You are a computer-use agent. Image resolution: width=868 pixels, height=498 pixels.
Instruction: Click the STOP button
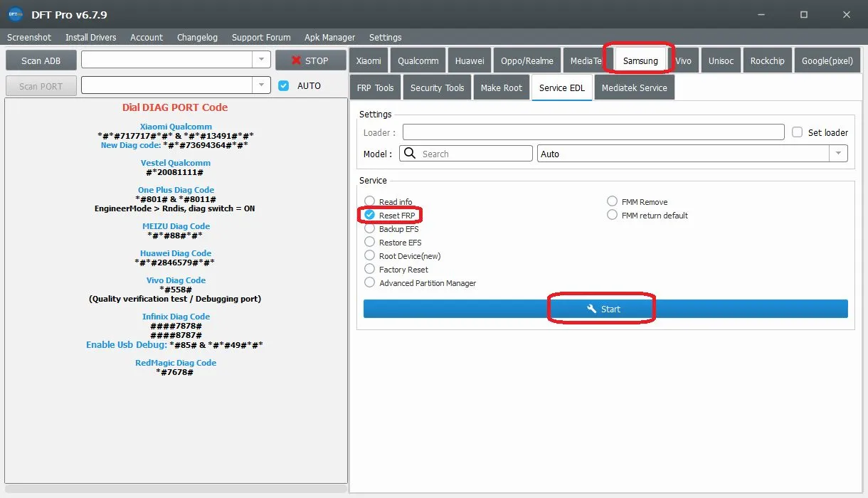(309, 60)
